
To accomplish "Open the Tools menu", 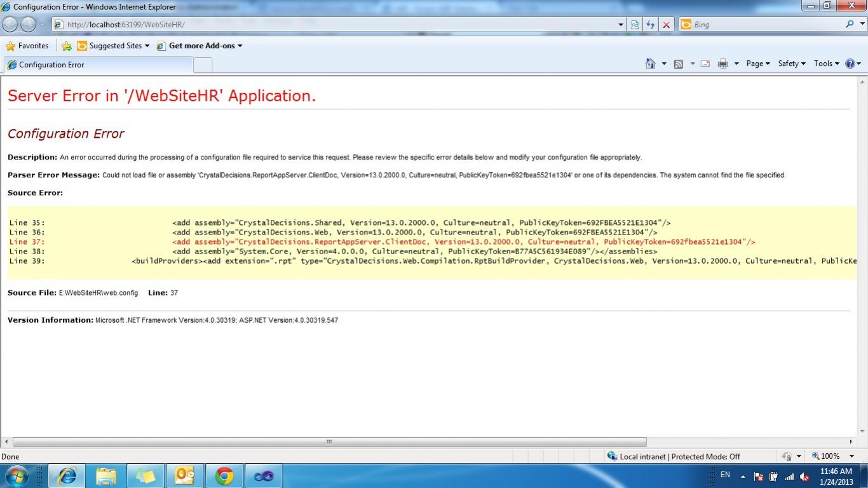I will 827,64.
